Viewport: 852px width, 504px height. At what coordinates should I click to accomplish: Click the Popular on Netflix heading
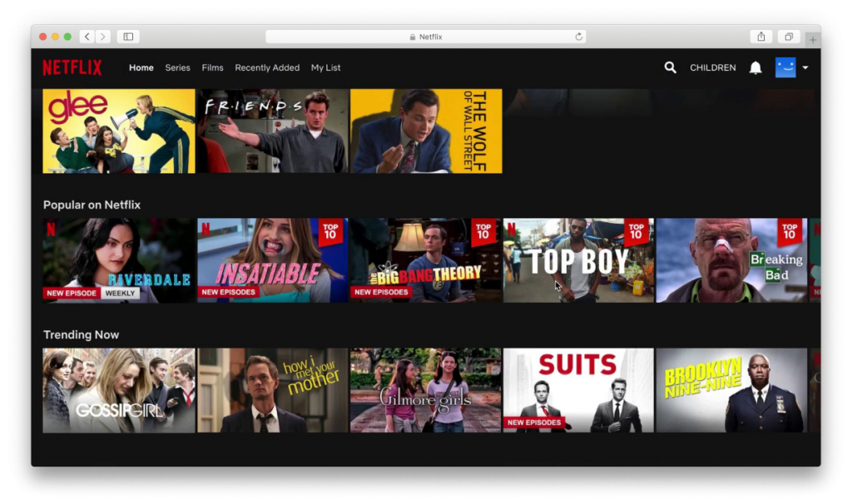92,205
